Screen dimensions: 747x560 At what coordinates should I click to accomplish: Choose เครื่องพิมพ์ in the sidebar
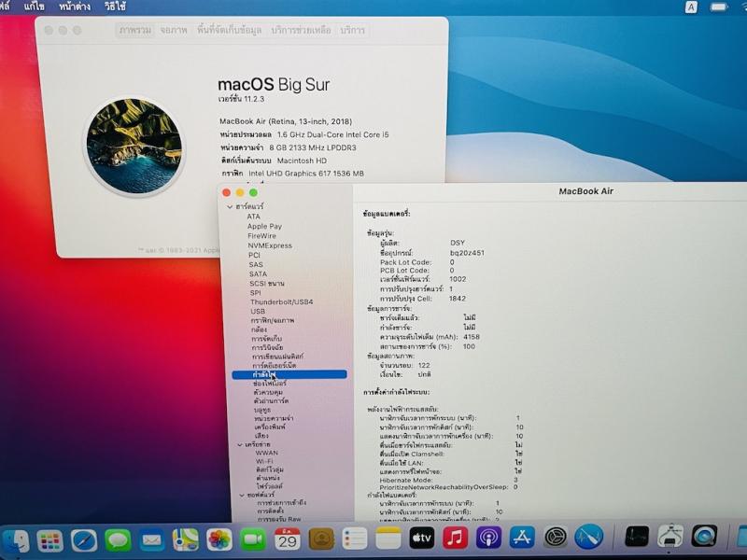point(270,427)
